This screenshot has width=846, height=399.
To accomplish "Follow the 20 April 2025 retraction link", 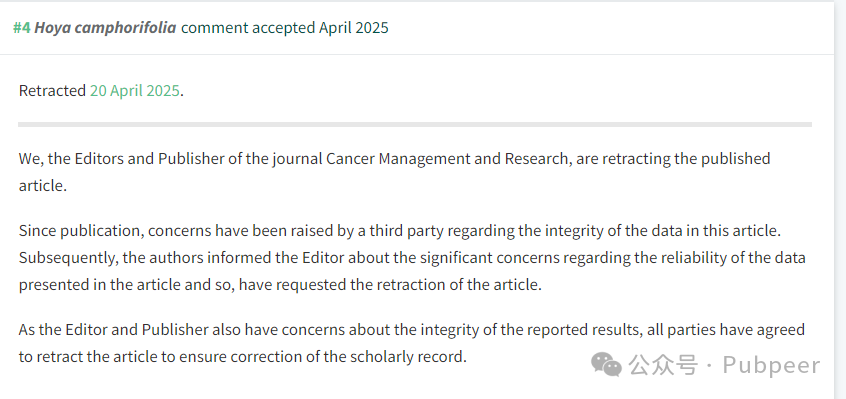I will pos(134,91).
